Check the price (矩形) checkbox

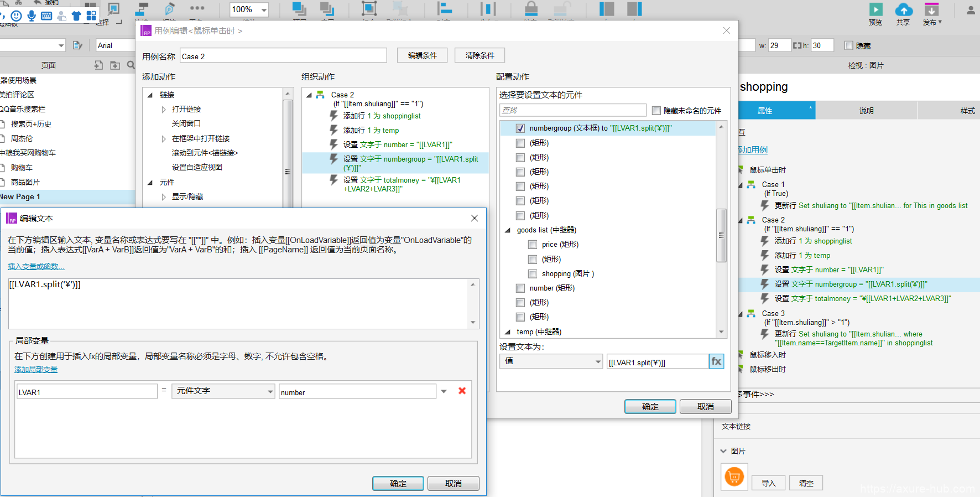tap(533, 245)
